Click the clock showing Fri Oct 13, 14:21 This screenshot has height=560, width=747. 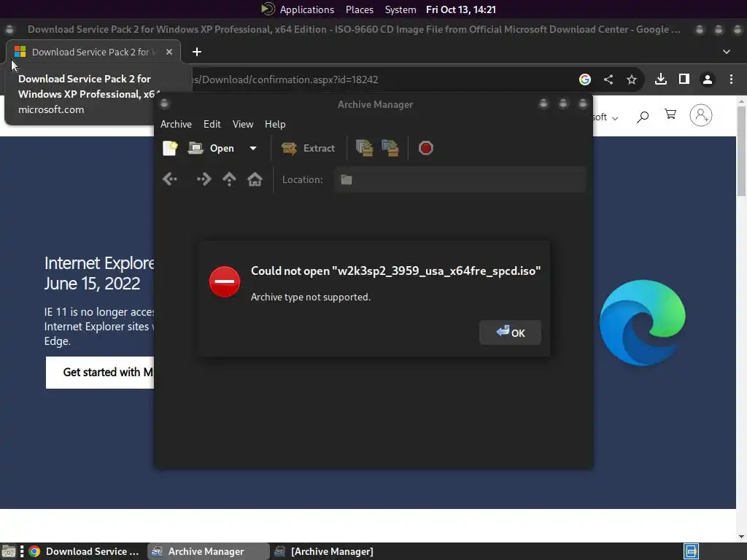point(461,9)
